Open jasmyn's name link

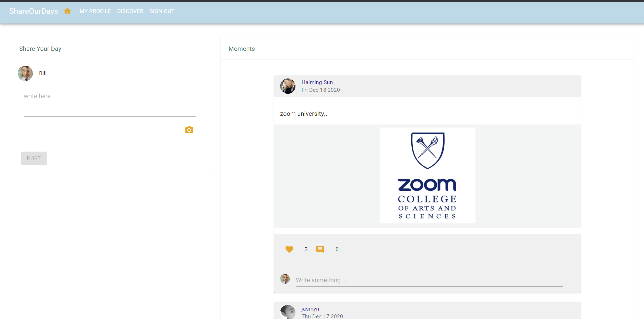pos(310,309)
